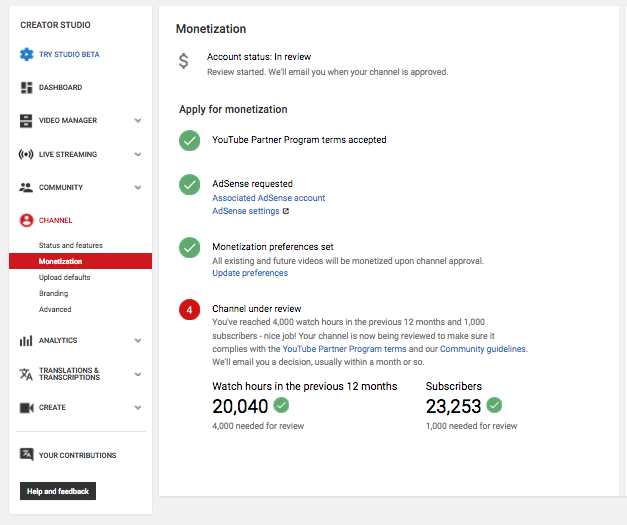Open the Community section label
627x525 pixels.
click(x=61, y=188)
